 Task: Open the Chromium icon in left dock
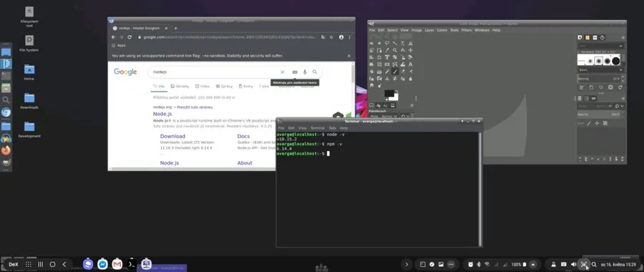pyautogui.click(x=6, y=112)
